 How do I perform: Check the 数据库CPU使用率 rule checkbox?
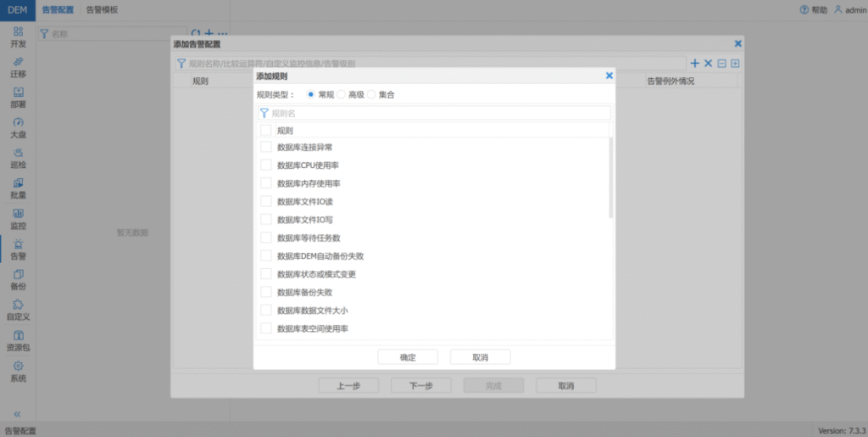(266, 165)
